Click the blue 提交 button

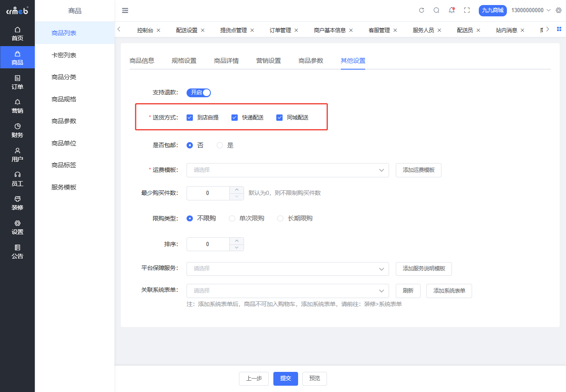point(286,379)
